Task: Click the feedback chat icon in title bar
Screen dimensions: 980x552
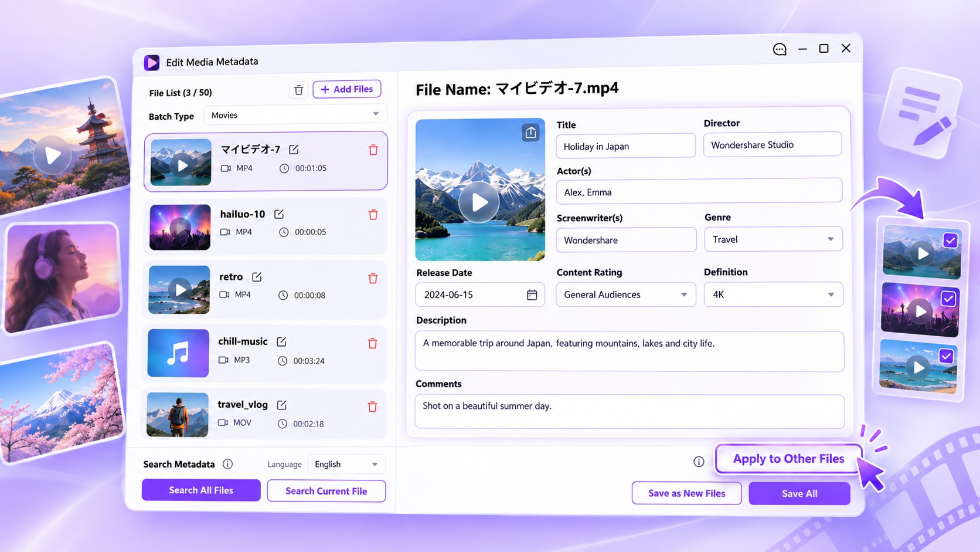Action: coord(779,49)
